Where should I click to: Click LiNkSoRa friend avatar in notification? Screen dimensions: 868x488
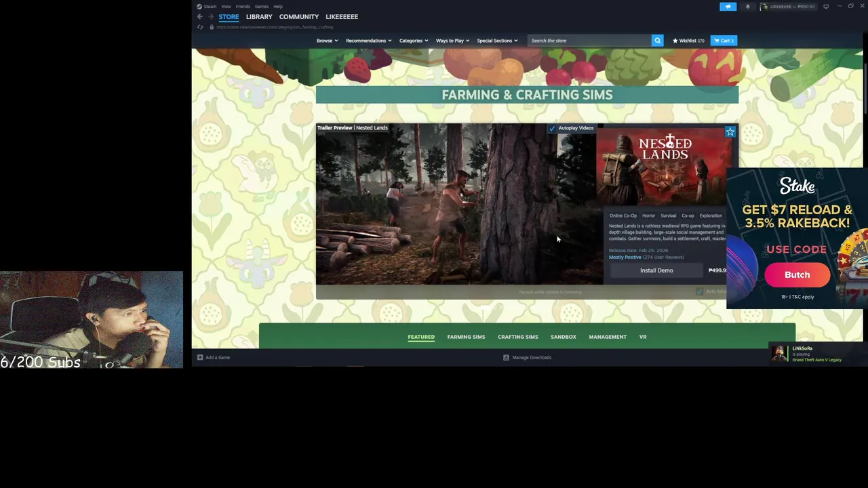tap(779, 353)
